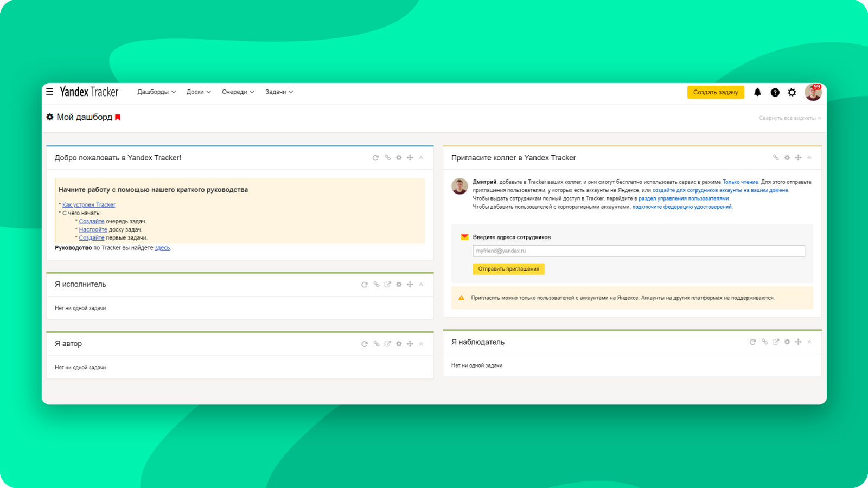Click move handle of Пригласите коллег widget

tap(798, 158)
